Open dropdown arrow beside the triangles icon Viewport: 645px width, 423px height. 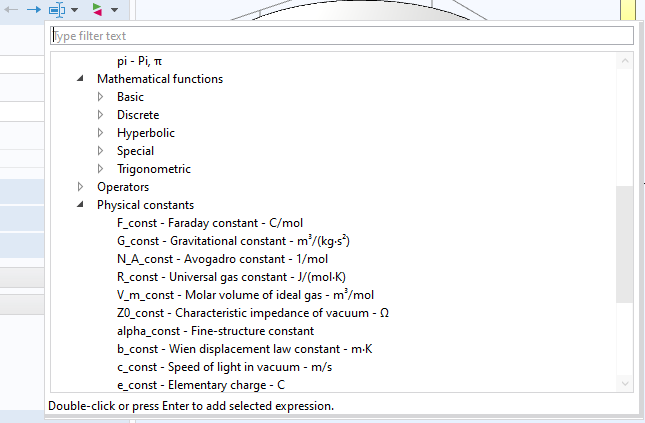click(114, 10)
